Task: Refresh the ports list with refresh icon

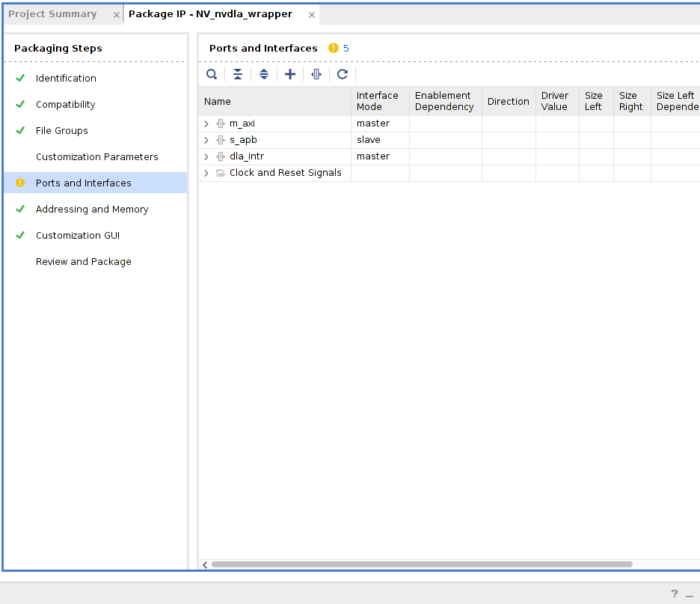Action: pyautogui.click(x=343, y=74)
